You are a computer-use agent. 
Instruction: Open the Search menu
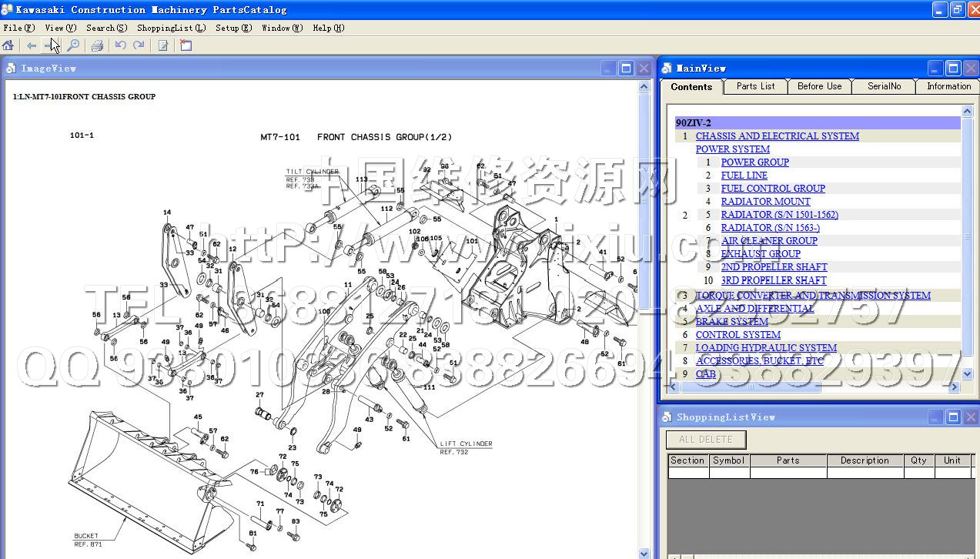[x=106, y=28]
